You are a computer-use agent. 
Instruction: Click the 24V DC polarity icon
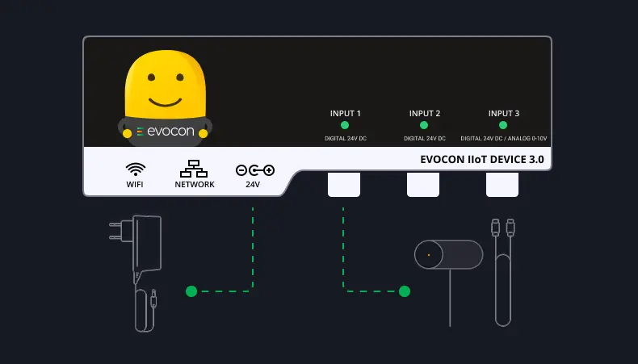[x=255, y=170]
